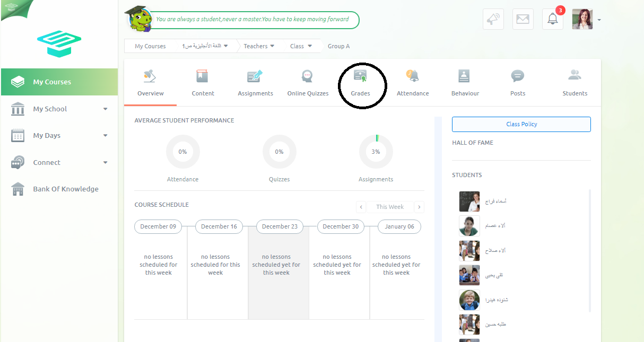Open the messages envelope icon
The width and height of the screenshot is (644, 342).
coord(523,19)
